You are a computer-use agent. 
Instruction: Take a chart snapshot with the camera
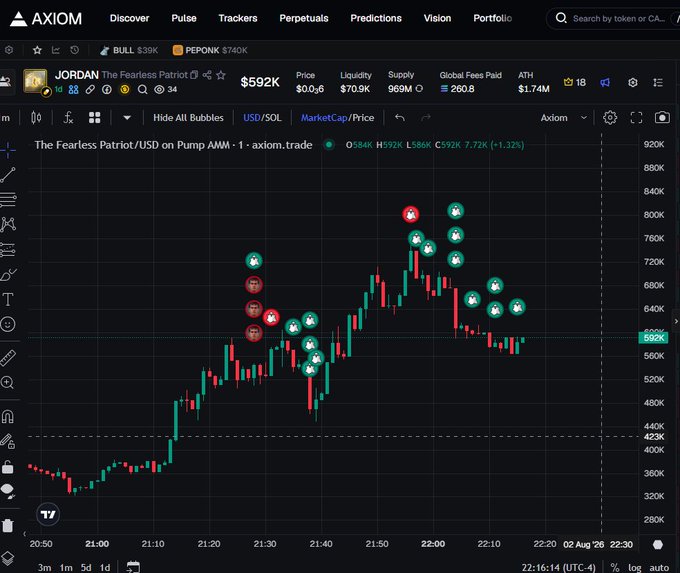pyautogui.click(x=662, y=118)
